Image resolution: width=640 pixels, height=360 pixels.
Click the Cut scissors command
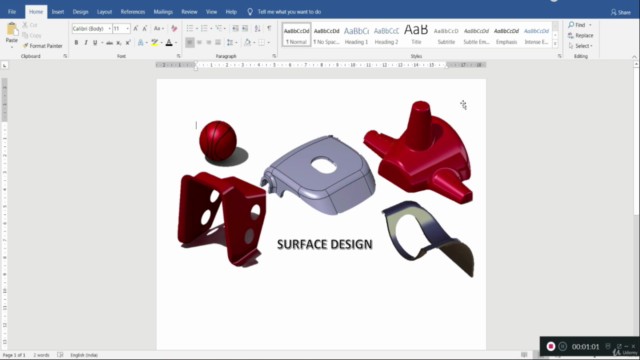click(30, 25)
